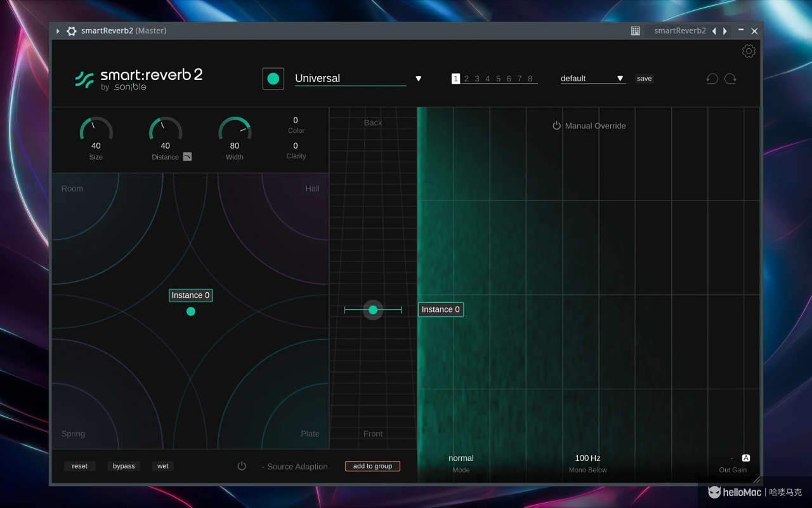Click the add to group button
The image size is (812, 508).
(372, 466)
